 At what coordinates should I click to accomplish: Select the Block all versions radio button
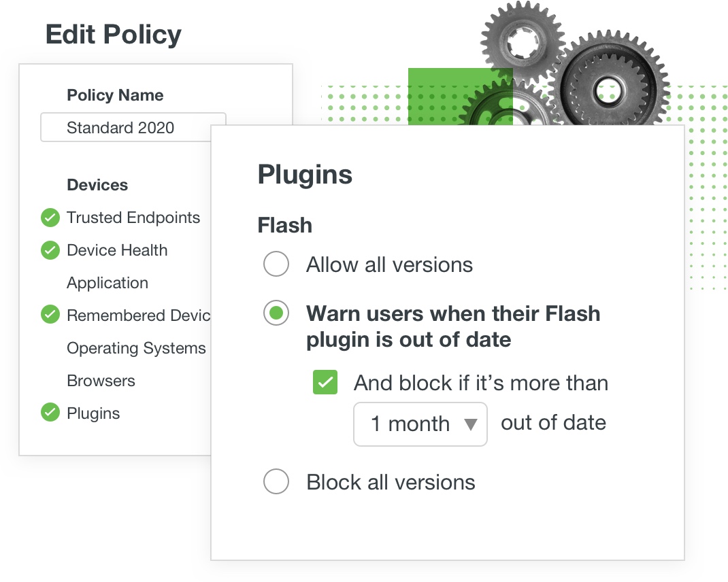pyautogui.click(x=276, y=482)
